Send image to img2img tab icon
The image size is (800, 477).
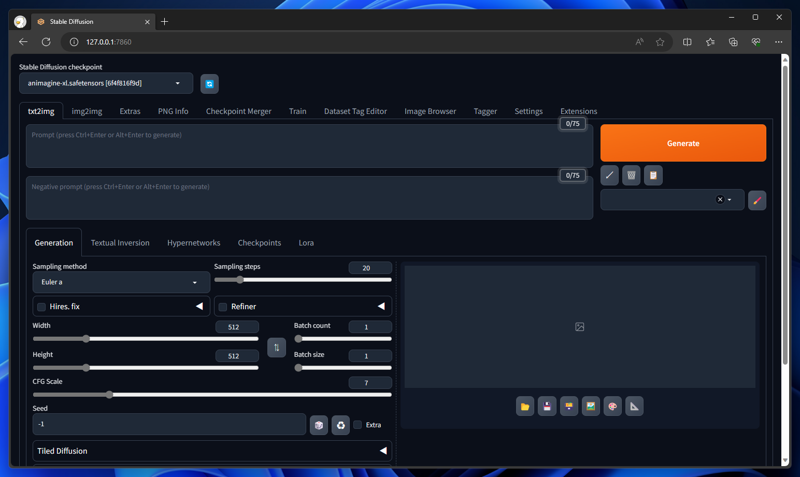[x=591, y=407]
